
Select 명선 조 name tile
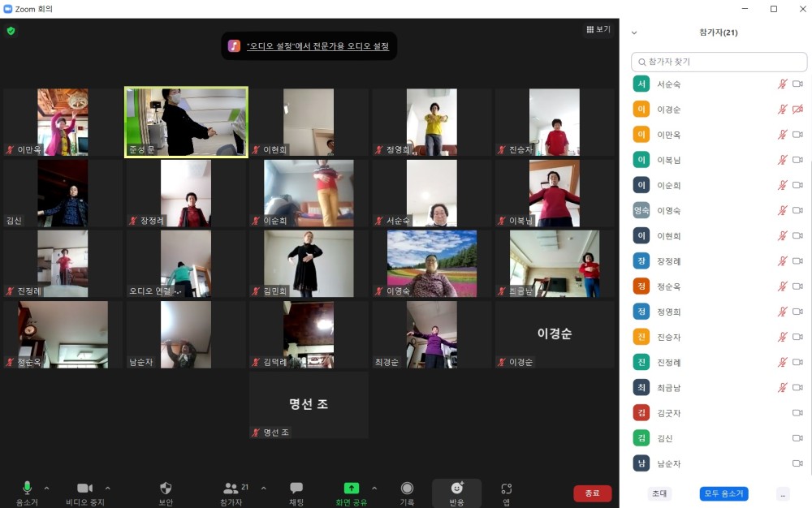pos(309,405)
